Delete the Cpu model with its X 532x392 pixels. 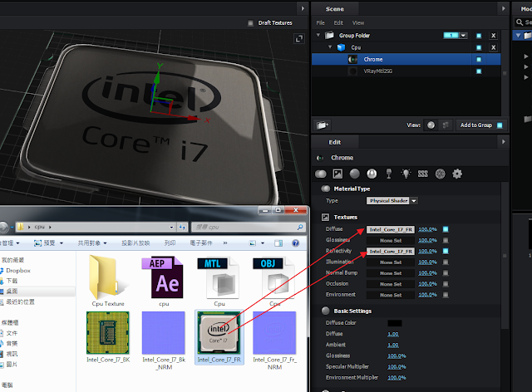(x=493, y=47)
